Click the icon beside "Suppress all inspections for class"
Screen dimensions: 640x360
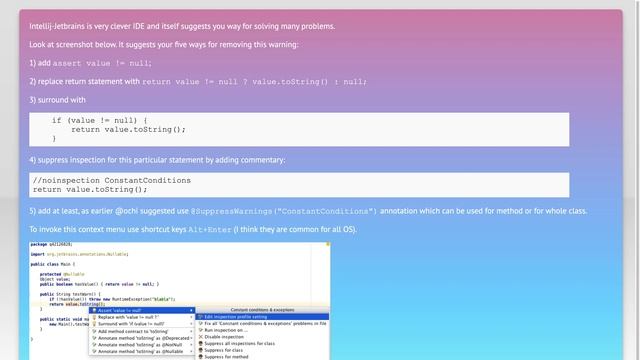click(x=200, y=343)
